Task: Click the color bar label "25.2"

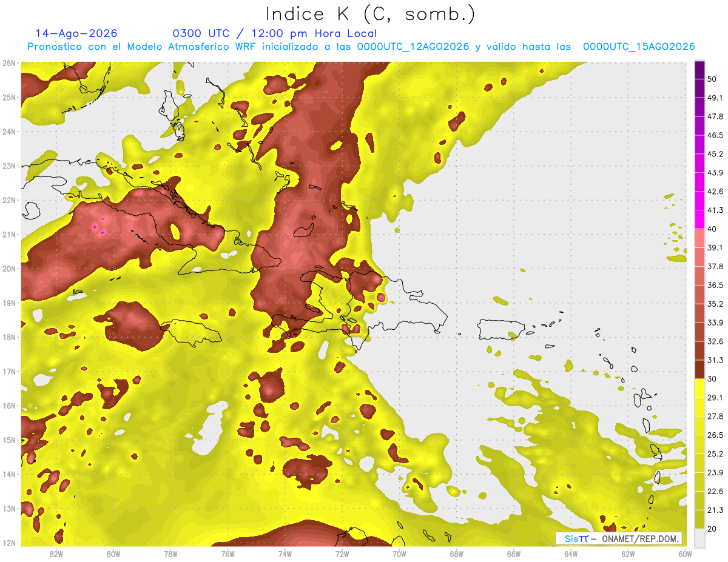Action: [715, 454]
